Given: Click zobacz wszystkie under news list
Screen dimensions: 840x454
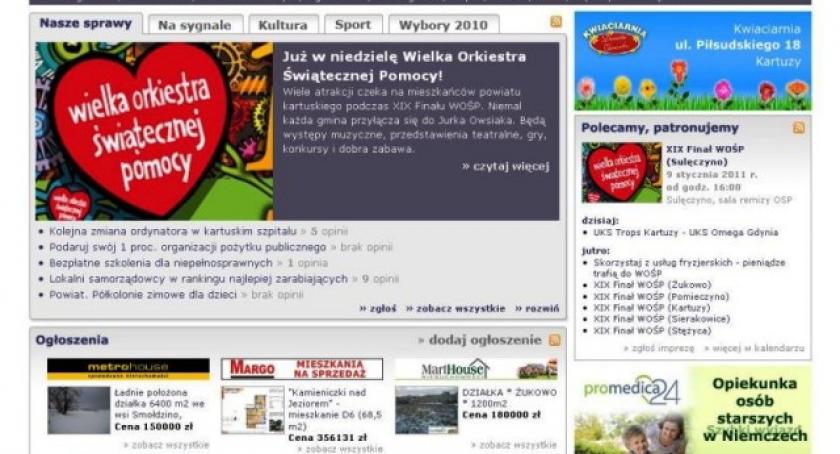Looking at the screenshot, I should [455, 308].
